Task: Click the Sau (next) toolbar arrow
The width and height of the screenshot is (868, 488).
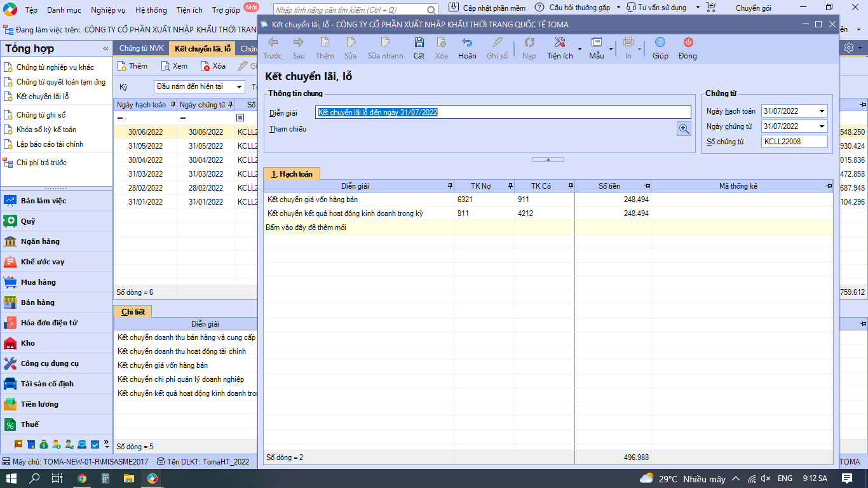Action: (x=299, y=43)
